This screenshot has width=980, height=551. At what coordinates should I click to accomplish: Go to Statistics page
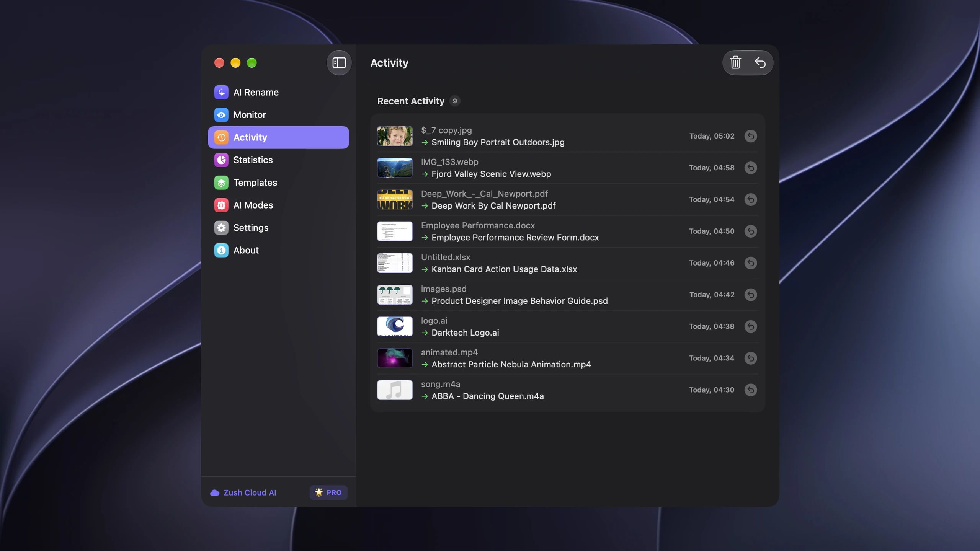point(278,160)
